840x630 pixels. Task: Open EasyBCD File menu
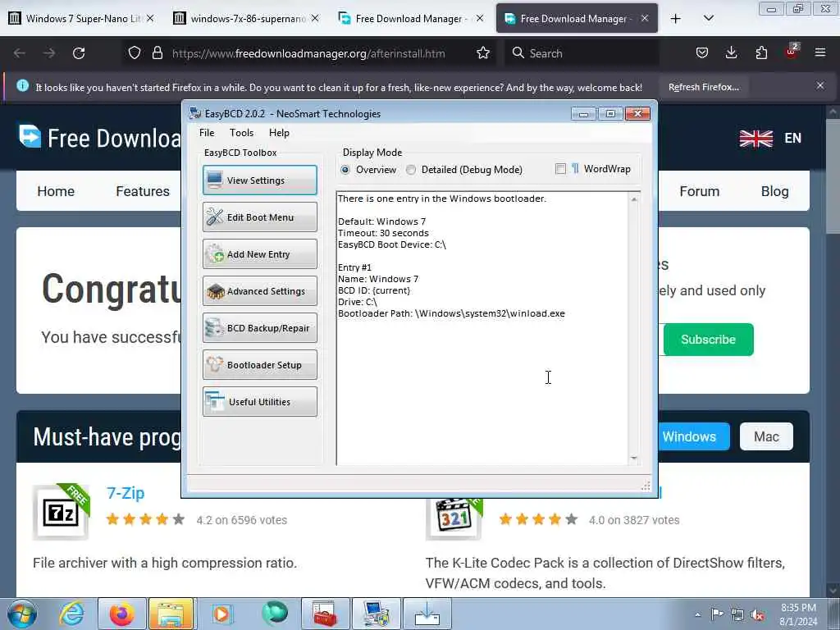206,133
